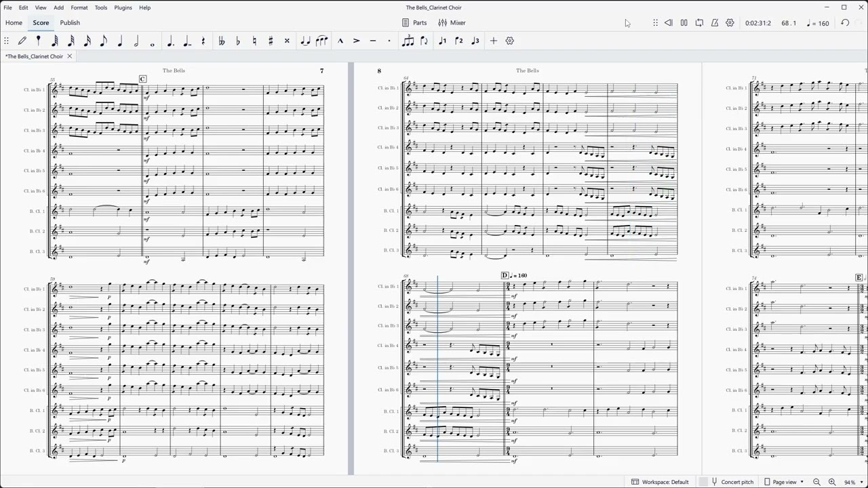This screenshot has width=868, height=488.
Task: Flip direction of selected element
Action: 424,41
